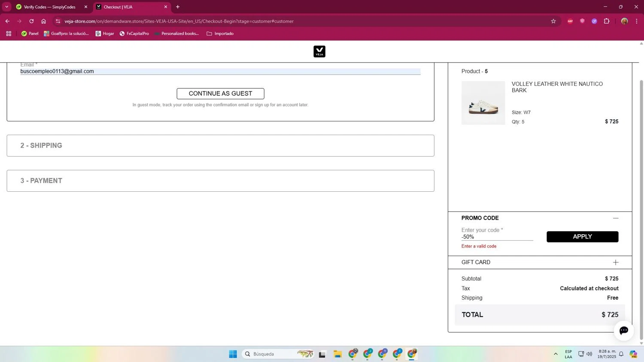Open the taskbar clock and date
Screen dimensions: 644x362
point(607,354)
